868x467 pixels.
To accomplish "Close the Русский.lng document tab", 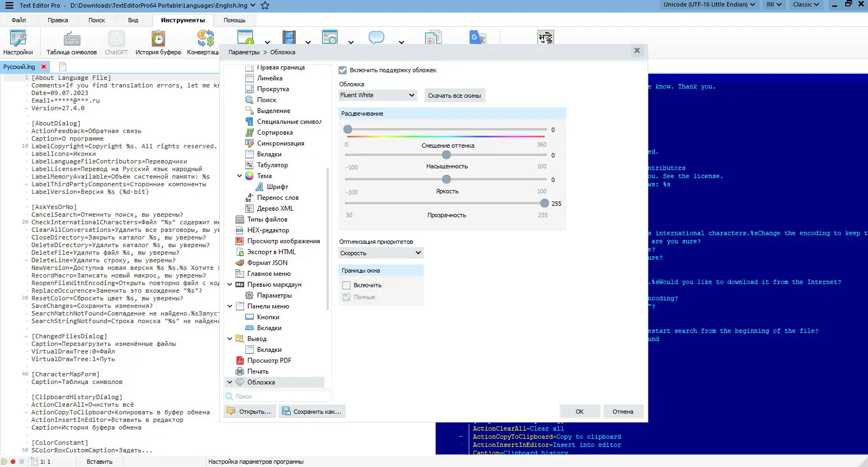I will click(44, 67).
